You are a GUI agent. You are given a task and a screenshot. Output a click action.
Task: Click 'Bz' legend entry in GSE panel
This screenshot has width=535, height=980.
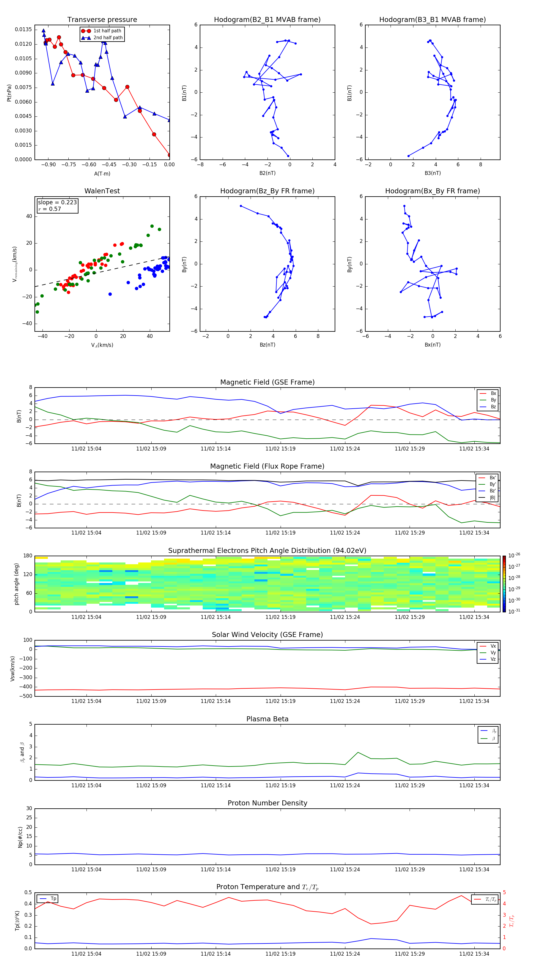click(488, 407)
